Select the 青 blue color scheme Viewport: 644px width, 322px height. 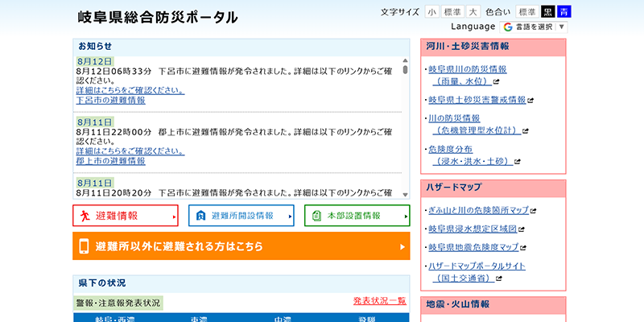(564, 12)
